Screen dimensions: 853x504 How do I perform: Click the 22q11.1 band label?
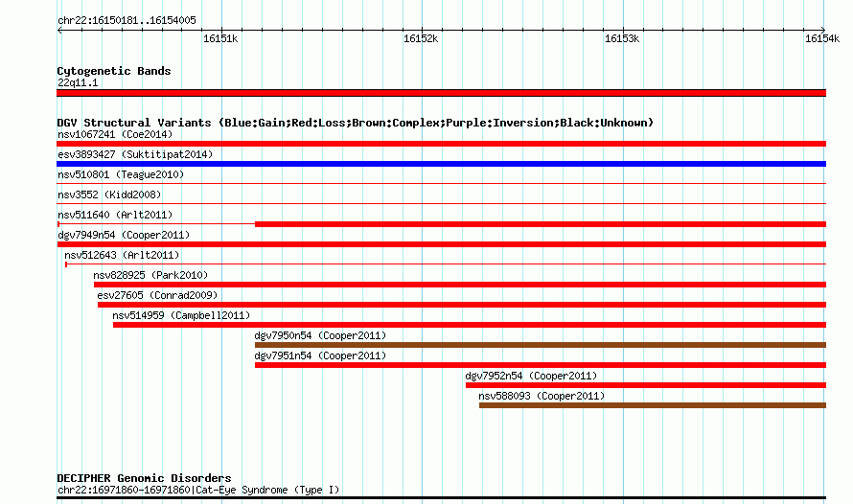pos(78,82)
